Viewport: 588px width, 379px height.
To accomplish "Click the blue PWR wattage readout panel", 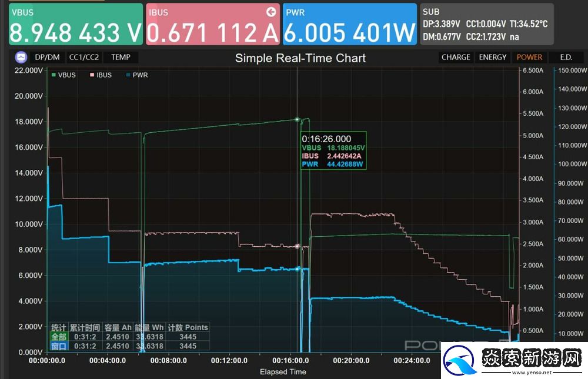I will click(x=350, y=24).
